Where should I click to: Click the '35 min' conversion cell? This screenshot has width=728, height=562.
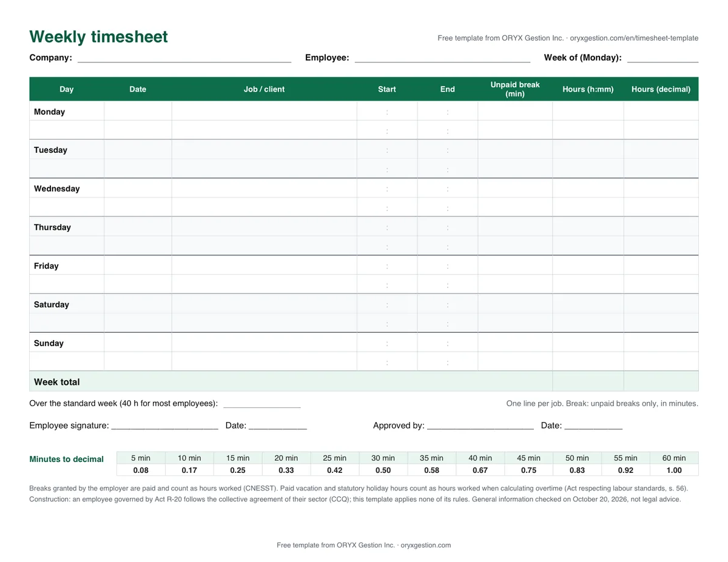click(x=432, y=458)
